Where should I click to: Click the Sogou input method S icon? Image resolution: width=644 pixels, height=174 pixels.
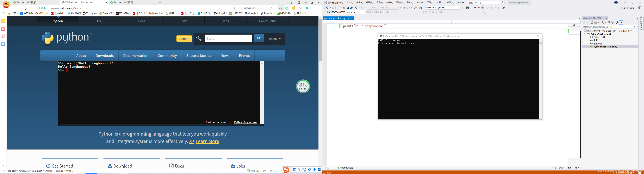point(286,170)
